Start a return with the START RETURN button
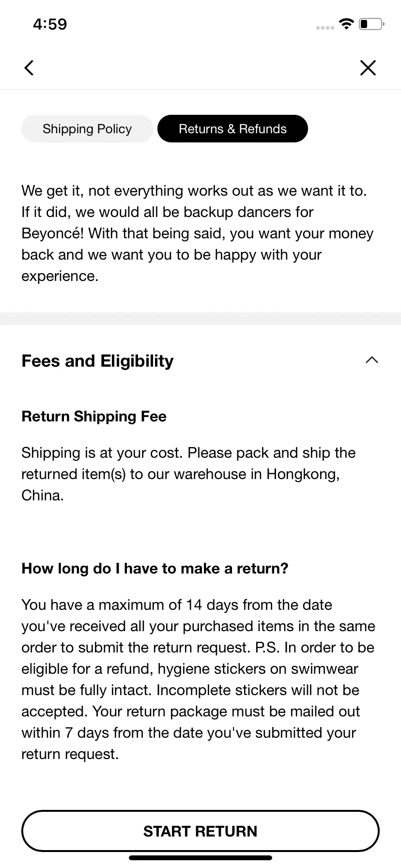This screenshot has height=868, width=401. (x=200, y=831)
